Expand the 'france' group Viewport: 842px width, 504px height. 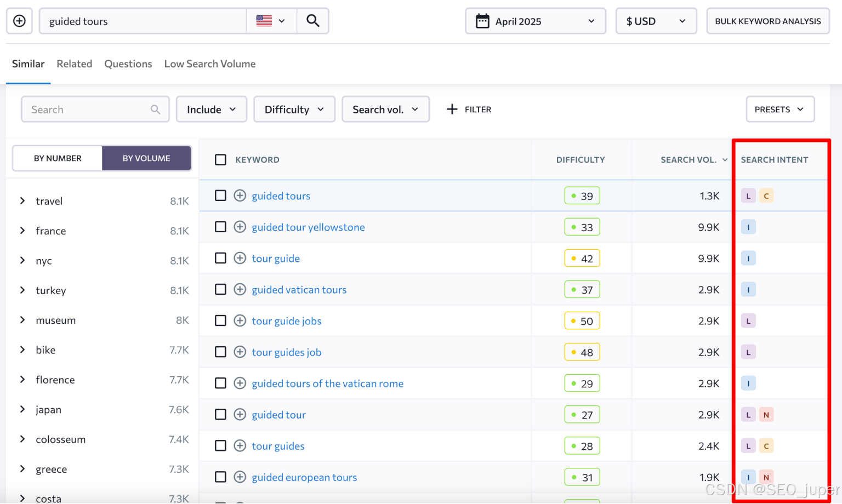point(22,230)
